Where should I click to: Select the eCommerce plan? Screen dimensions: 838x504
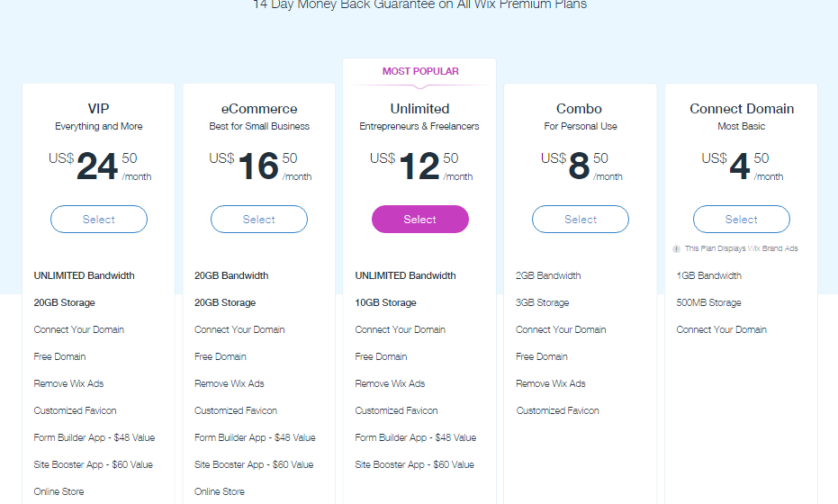(259, 219)
